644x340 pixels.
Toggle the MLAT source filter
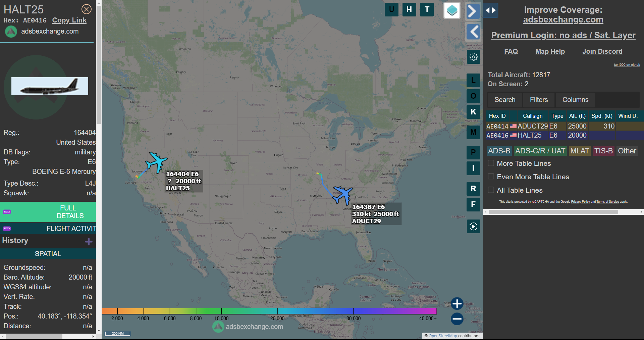(x=580, y=151)
